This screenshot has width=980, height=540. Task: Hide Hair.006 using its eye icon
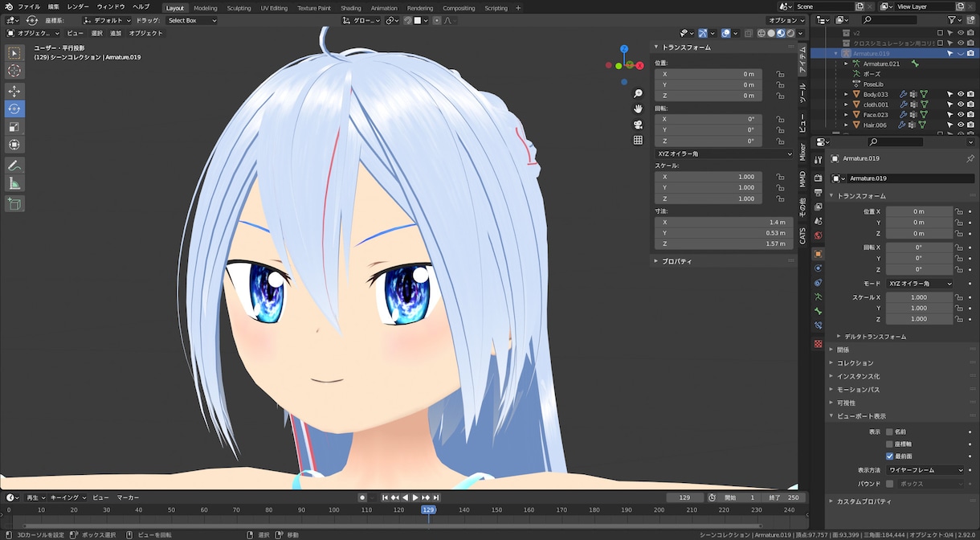pos(960,125)
